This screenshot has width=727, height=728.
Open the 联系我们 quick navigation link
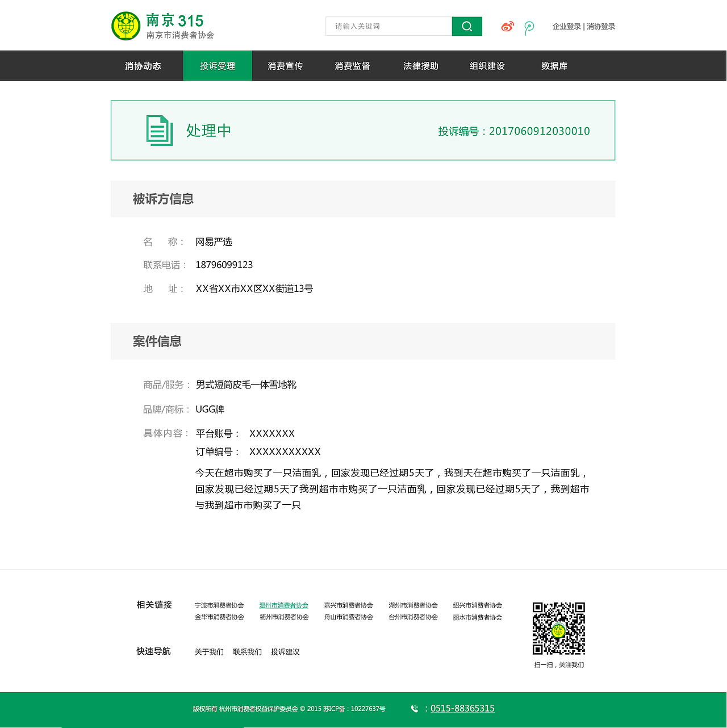(x=246, y=651)
